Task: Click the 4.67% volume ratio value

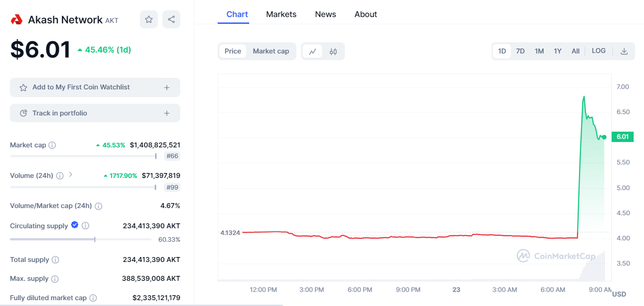Action: click(170, 206)
